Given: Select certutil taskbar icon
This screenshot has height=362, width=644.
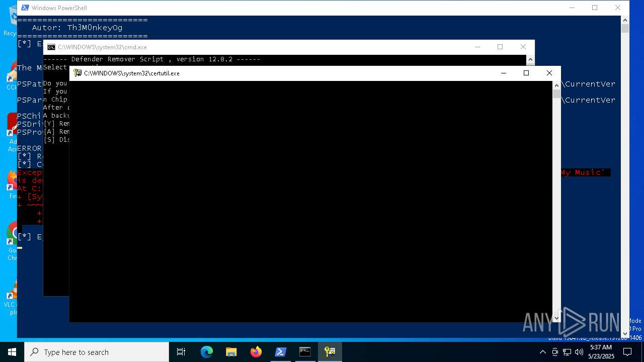Looking at the screenshot, I should (x=330, y=352).
